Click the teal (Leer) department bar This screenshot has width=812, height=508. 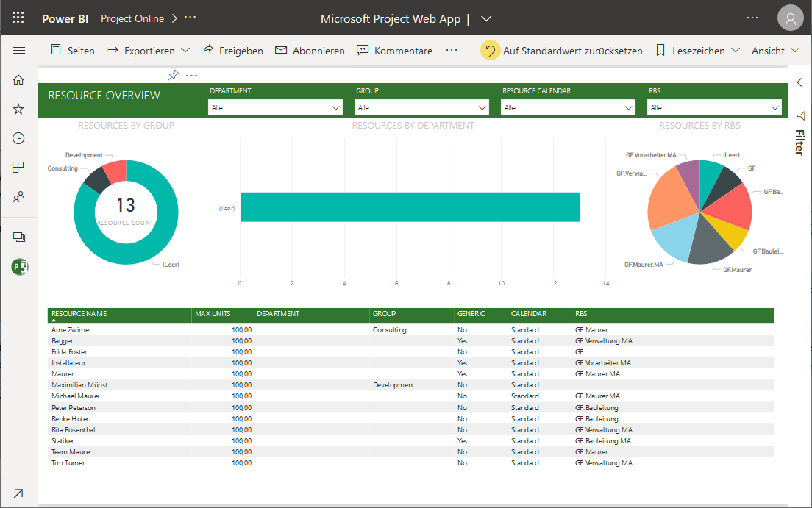click(x=410, y=207)
